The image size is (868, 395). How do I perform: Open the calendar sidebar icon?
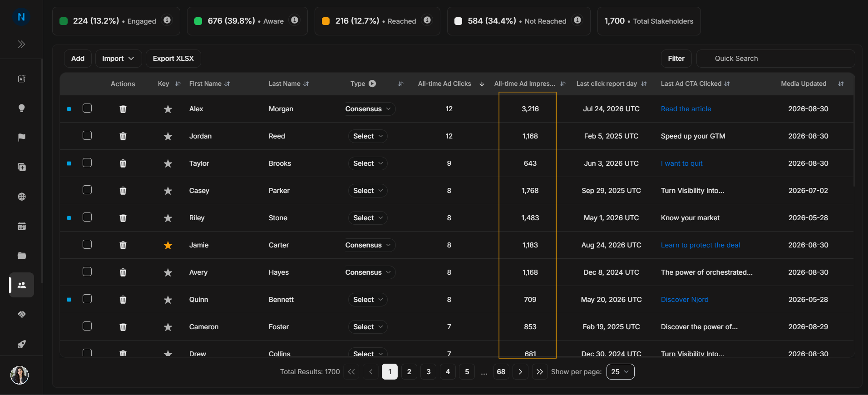coord(21,226)
